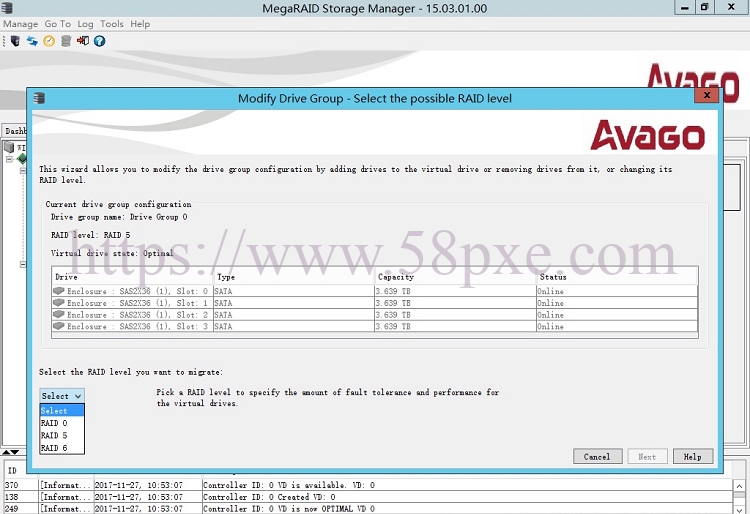Collapse the lowest visible tree node expander

pos(22,264)
